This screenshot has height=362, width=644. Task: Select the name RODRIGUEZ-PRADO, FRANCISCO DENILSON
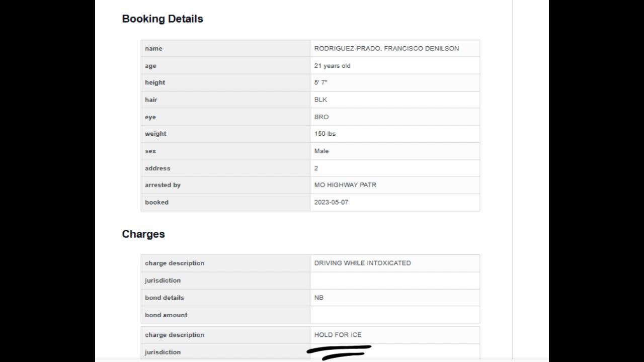coord(386,49)
